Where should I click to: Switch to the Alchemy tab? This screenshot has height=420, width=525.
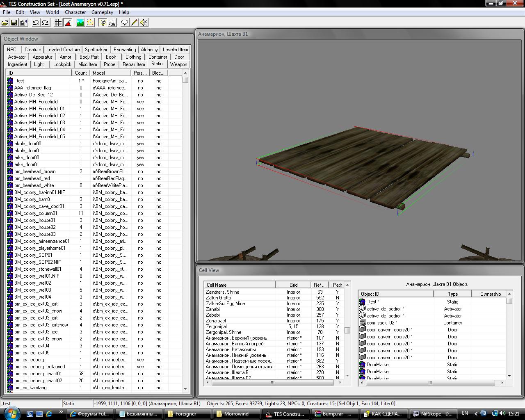pyautogui.click(x=149, y=50)
